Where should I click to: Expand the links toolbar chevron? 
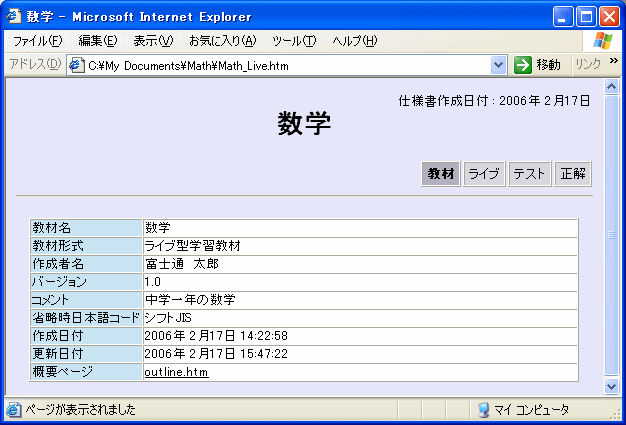tap(613, 62)
